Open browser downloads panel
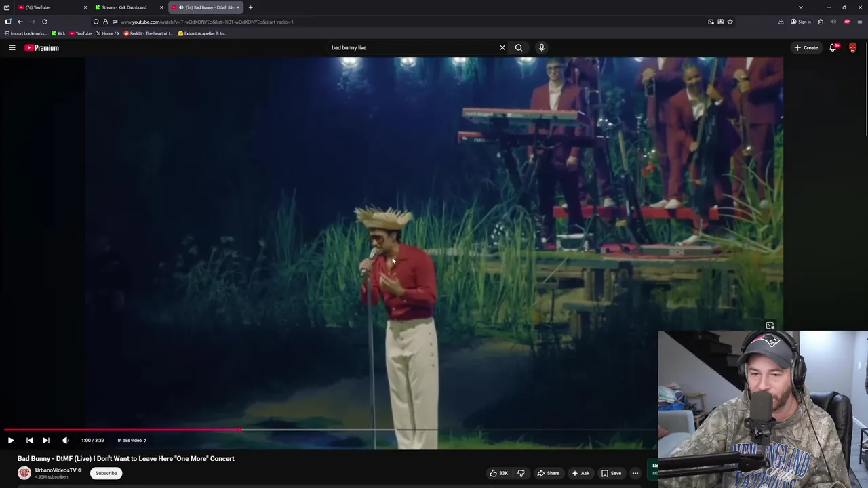The height and width of the screenshot is (488, 868). point(781,22)
